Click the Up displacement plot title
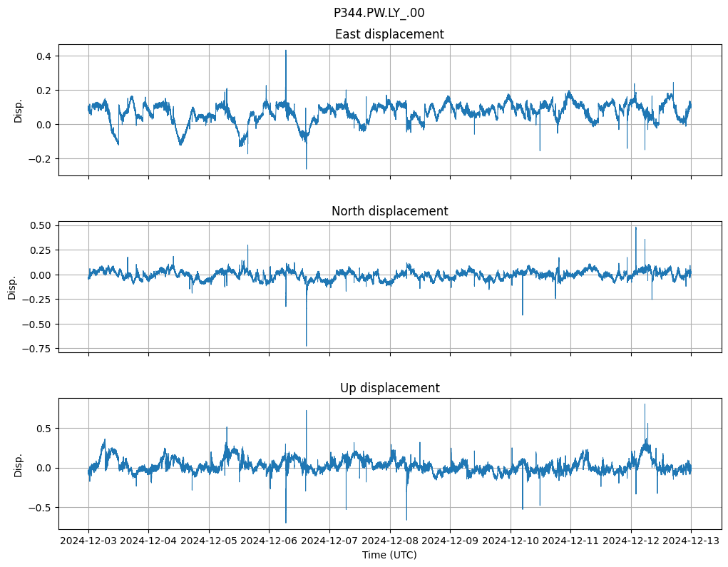The image size is (728, 567). pyautogui.click(x=389, y=388)
